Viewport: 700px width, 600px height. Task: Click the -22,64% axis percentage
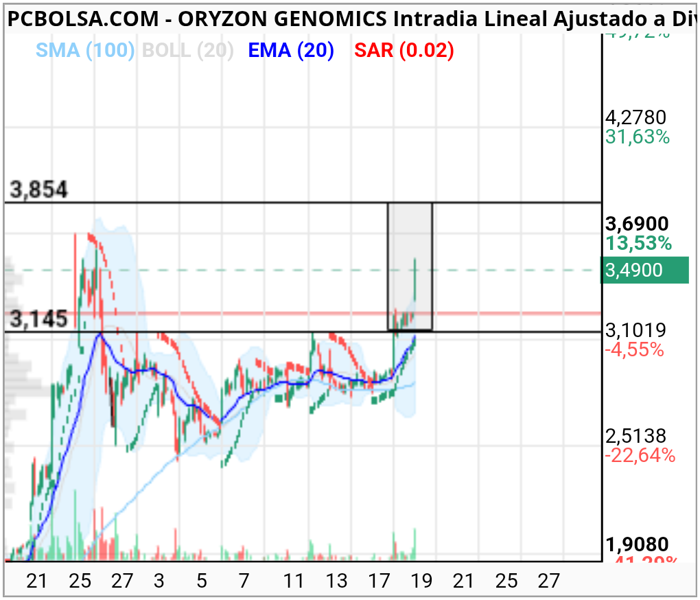tap(640, 455)
